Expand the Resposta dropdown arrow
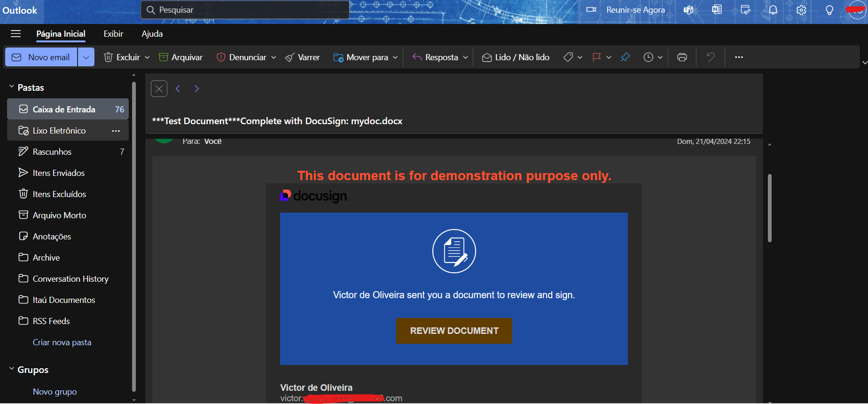The width and height of the screenshot is (868, 404). [x=465, y=57]
